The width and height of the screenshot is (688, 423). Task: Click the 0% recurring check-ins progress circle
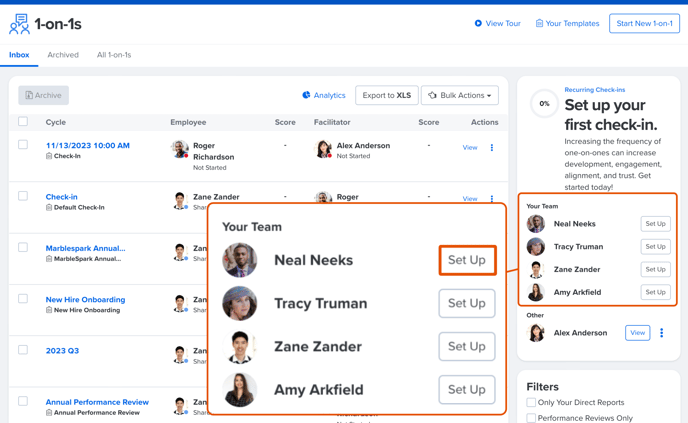(x=544, y=103)
